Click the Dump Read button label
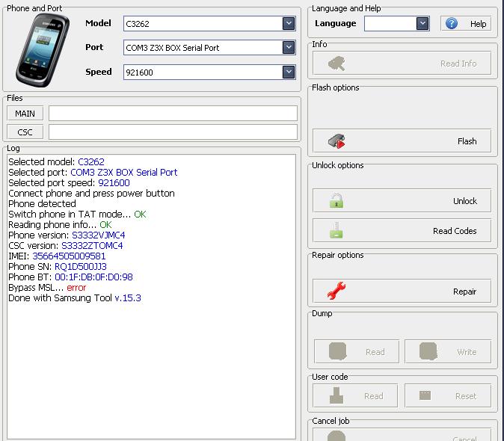 tap(375, 352)
